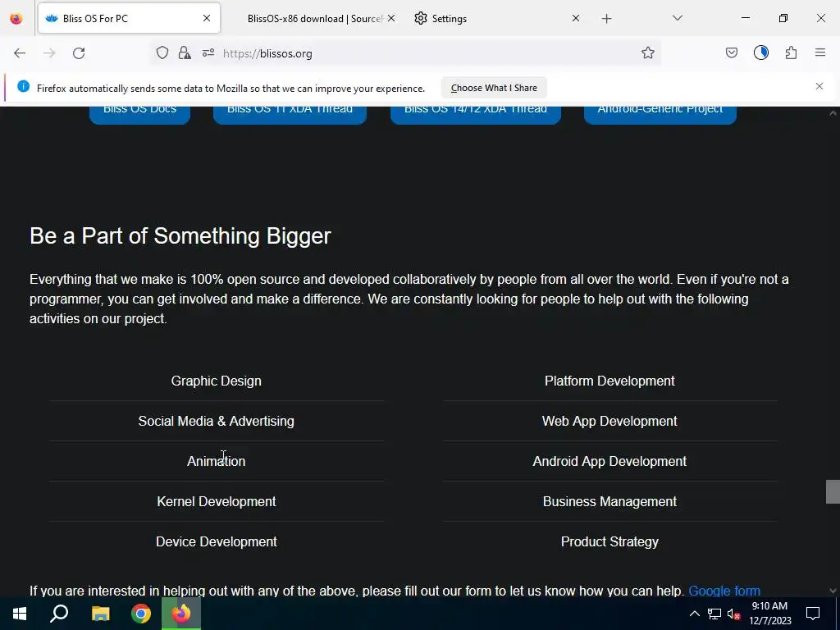Click the Animation item

point(217,461)
